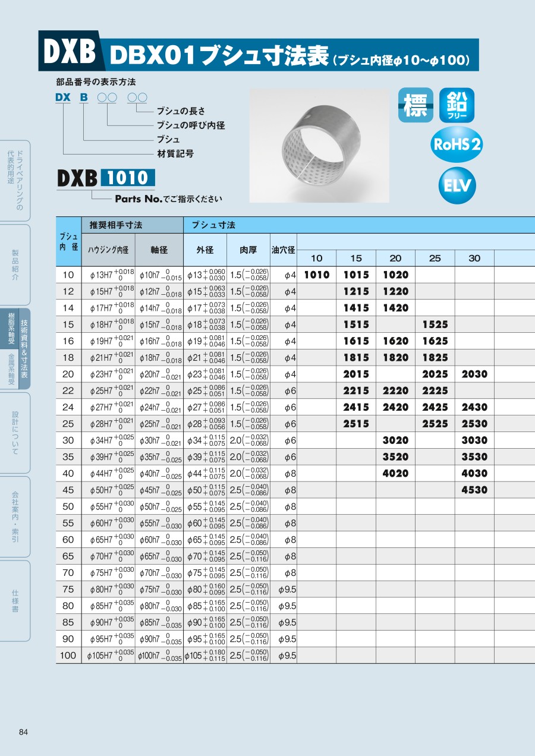535x756 pixels.
Task: Open the 設計について side tab
Action: (x=15, y=432)
